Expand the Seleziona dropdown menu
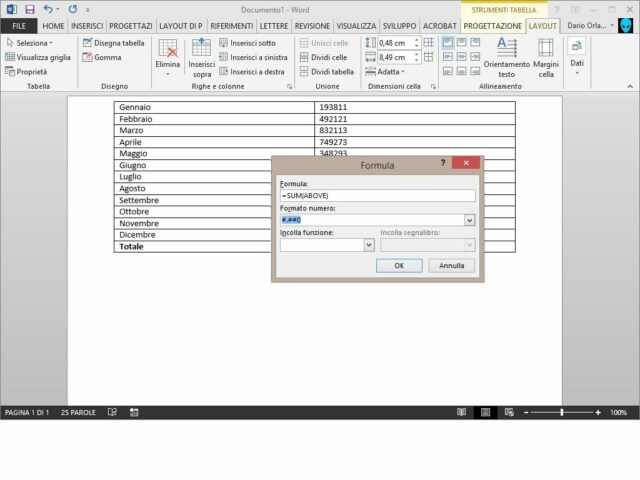 29,43
